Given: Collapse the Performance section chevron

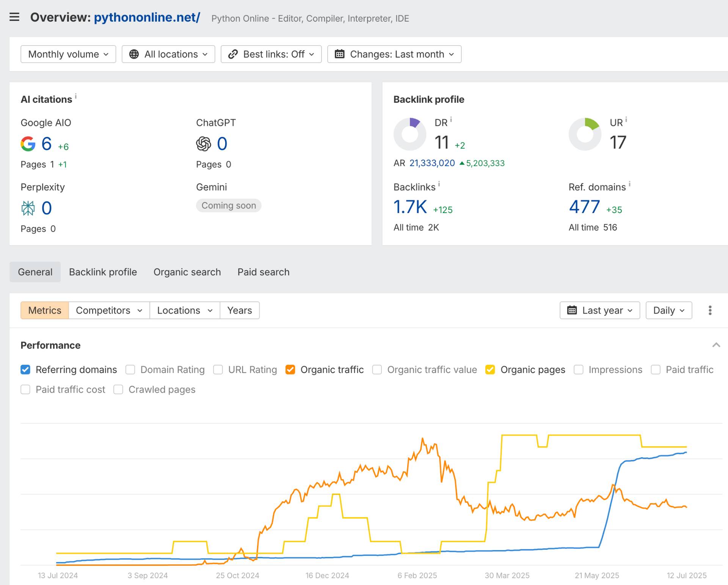Looking at the screenshot, I should pos(716,345).
